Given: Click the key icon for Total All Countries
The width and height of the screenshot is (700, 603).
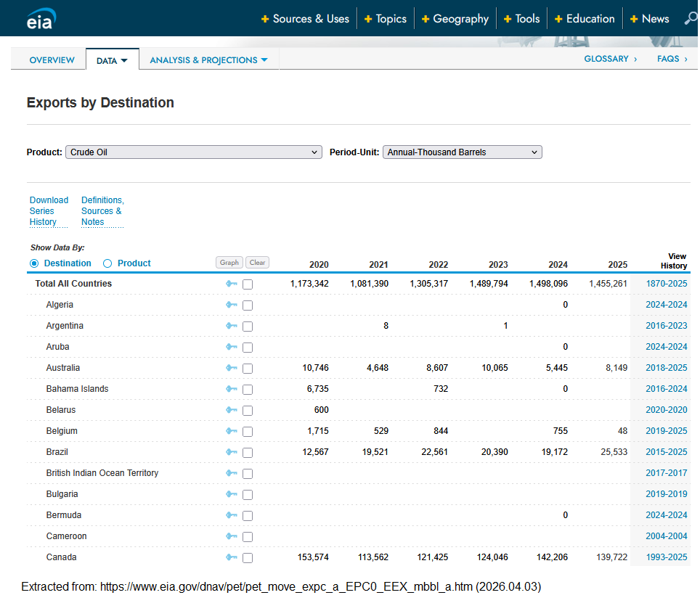Looking at the screenshot, I should [232, 284].
